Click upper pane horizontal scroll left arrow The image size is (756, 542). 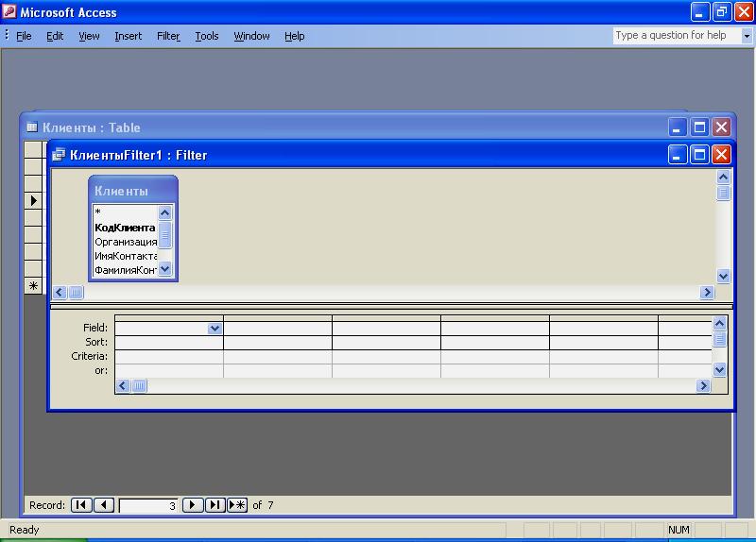[x=60, y=293]
